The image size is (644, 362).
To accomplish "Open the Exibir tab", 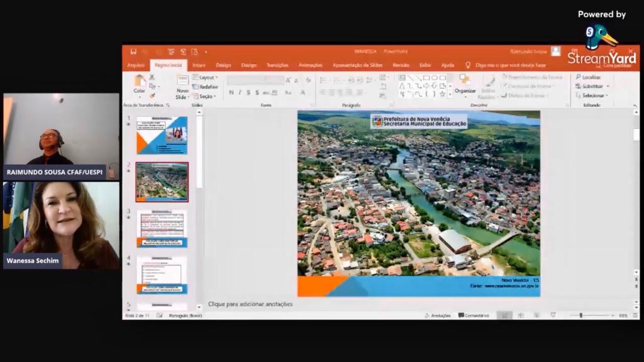I will pyautogui.click(x=425, y=65).
